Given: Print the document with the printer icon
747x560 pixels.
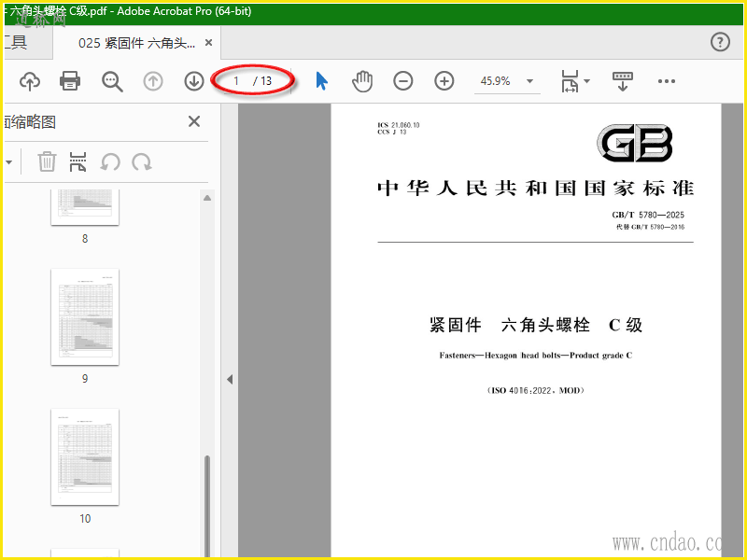Looking at the screenshot, I should [70, 81].
